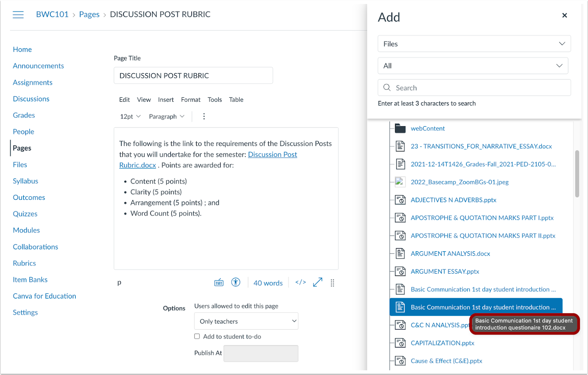This screenshot has width=588, height=375.
Task: Open the more toolbar options menu
Action: [x=204, y=116]
